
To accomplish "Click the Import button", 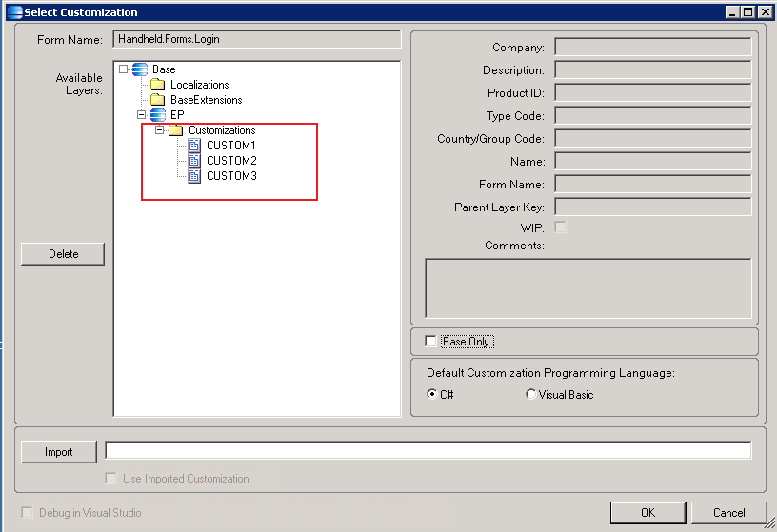I will [58, 452].
